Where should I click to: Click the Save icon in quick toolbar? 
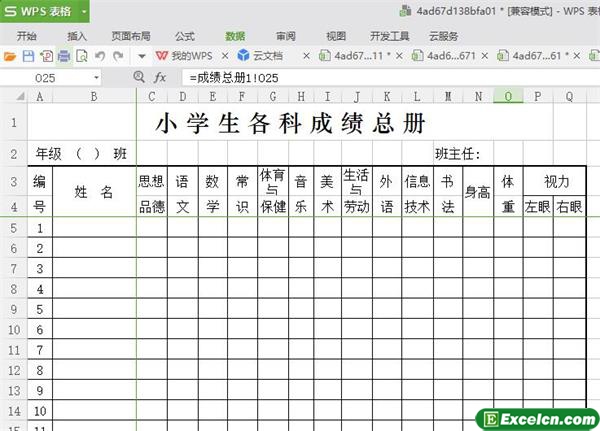[x=28, y=56]
